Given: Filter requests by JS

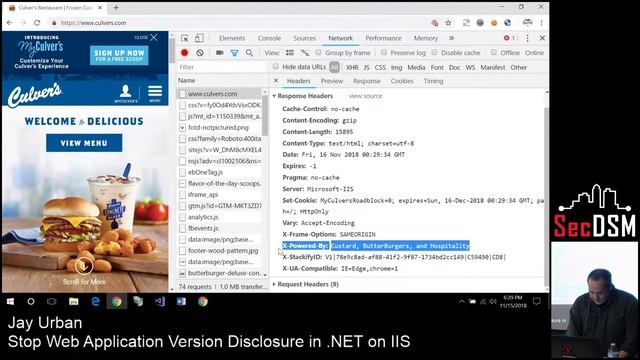Looking at the screenshot, I should (x=367, y=67).
